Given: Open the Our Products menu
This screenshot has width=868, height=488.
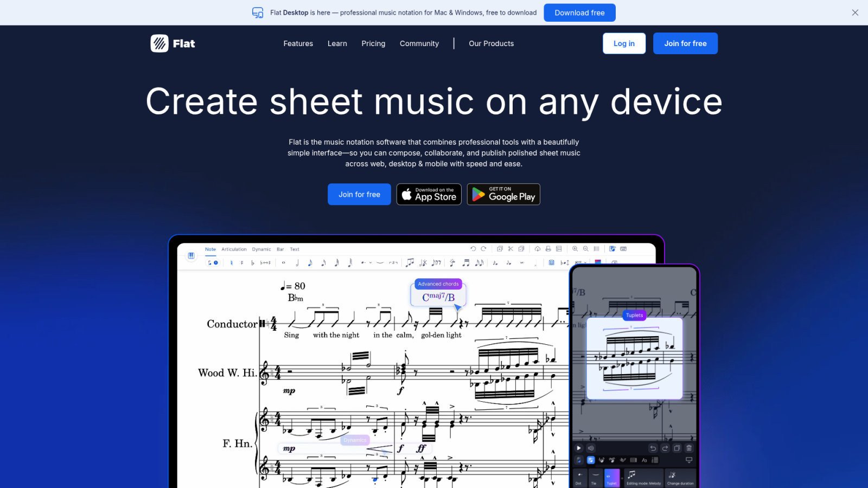Looking at the screenshot, I should [x=491, y=43].
